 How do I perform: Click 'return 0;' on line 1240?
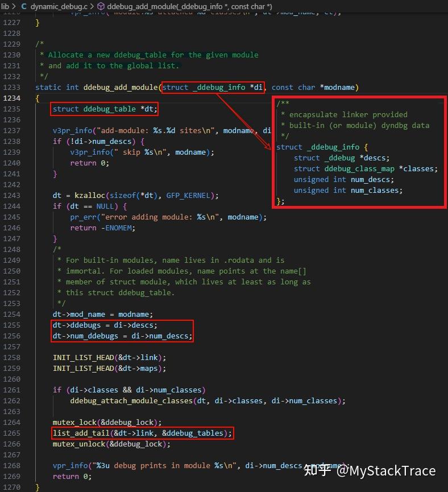(90, 163)
